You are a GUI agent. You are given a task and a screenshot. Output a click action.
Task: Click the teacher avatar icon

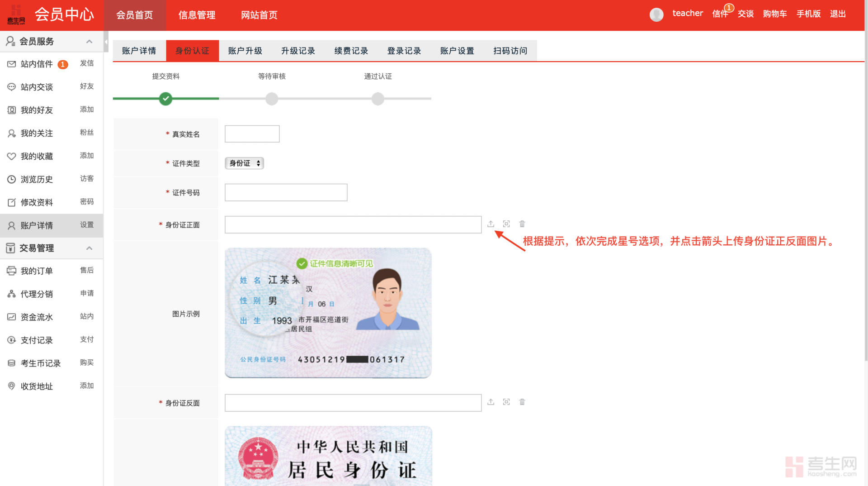click(x=656, y=14)
